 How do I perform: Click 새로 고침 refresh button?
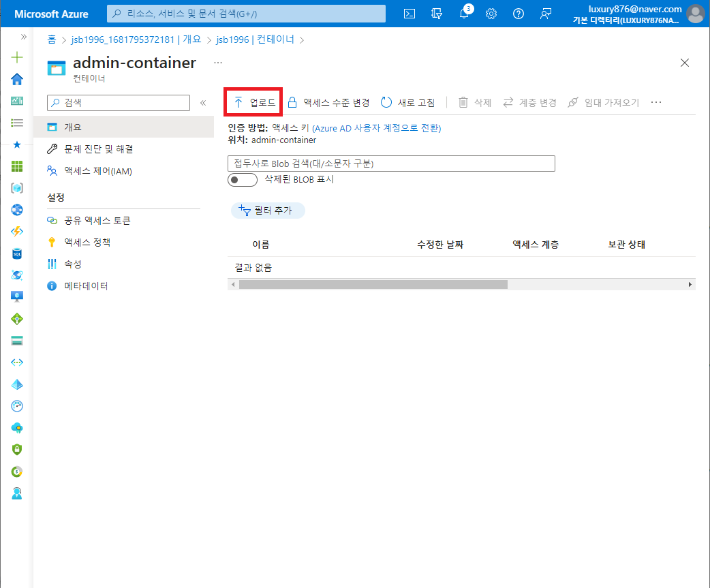coord(407,102)
